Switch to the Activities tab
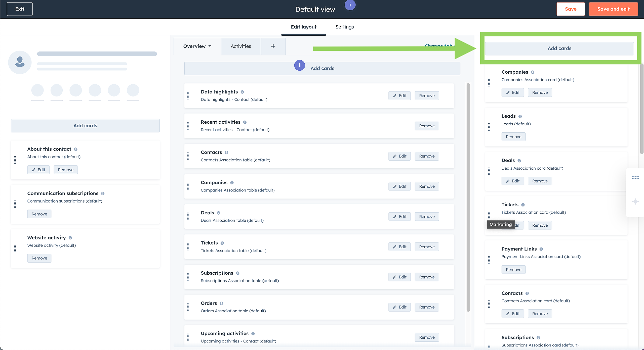Image resolution: width=644 pixels, height=350 pixels. [241, 46]
